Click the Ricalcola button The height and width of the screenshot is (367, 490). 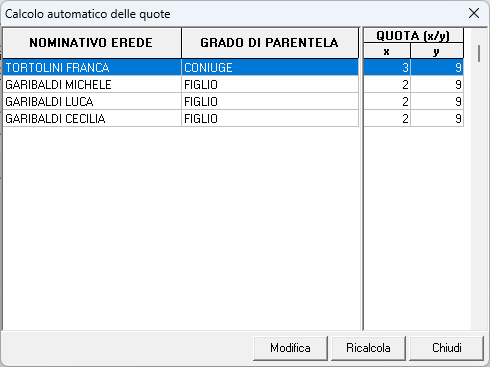(368, 348)
